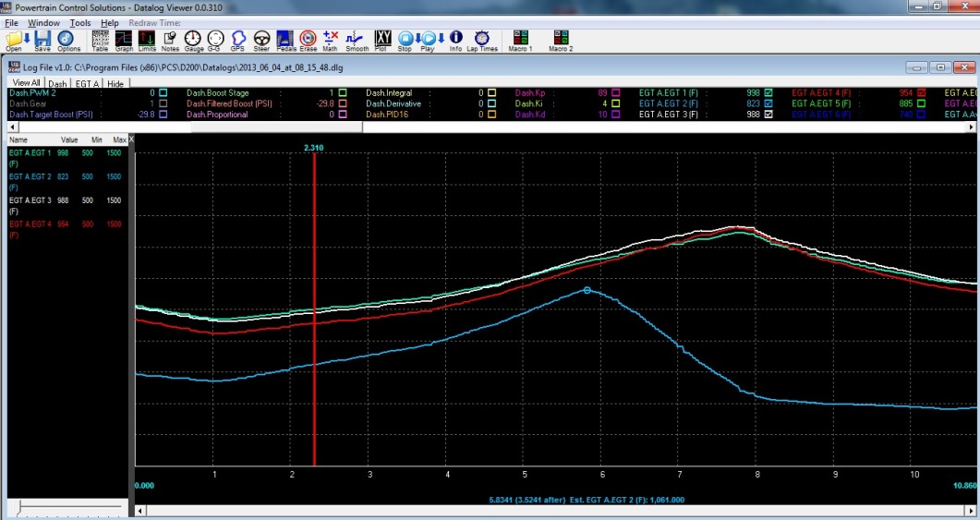980x520 pixels.
Task: Expand the arrow next to Play button
Action: point(441,39)
